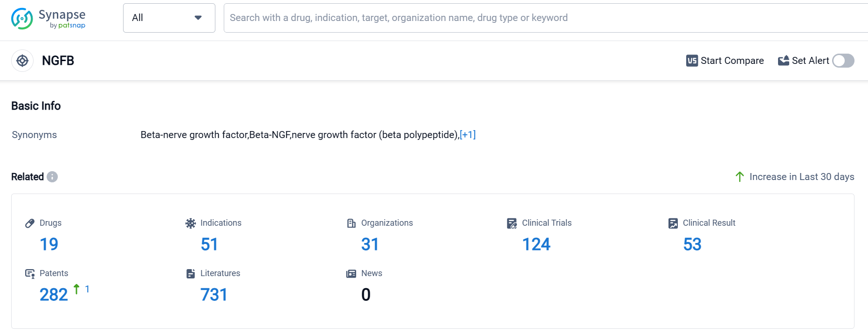Open the 282 Patents count
The width and height of the screenshot is (868, 333).
[54, 295]
